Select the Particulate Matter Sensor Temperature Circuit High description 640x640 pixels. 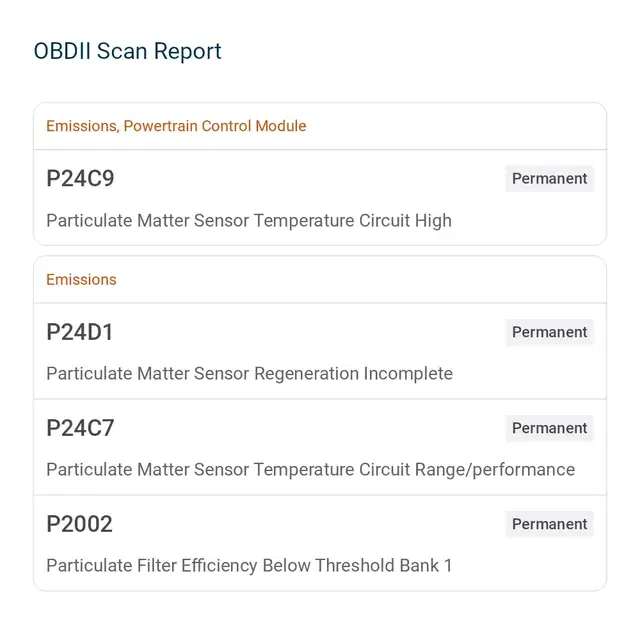tap(249, 221)
